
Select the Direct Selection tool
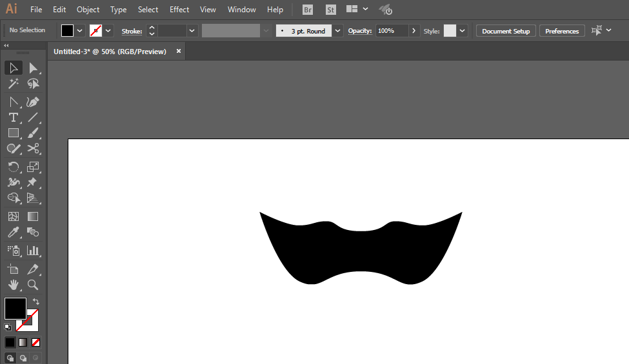[33, 68]
